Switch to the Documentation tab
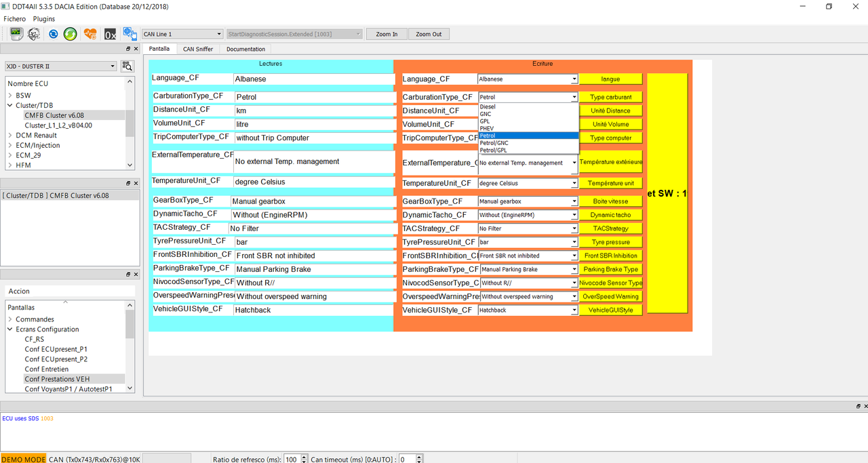 245,49
